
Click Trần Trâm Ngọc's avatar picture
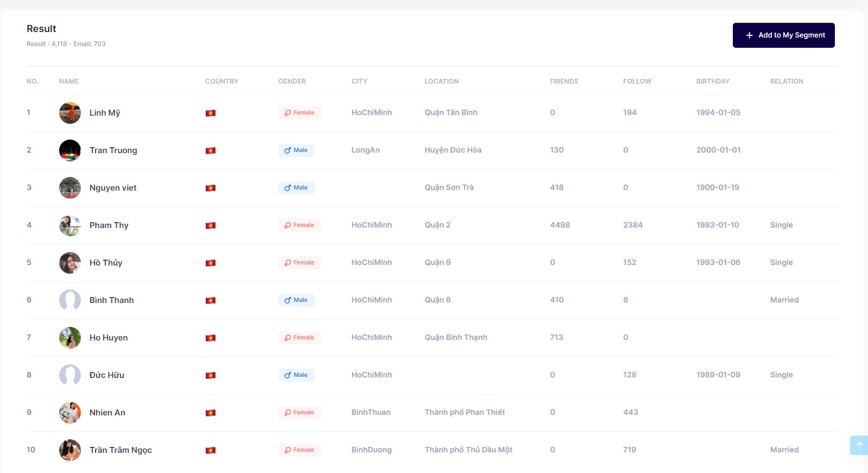click(x=70, y=450)
